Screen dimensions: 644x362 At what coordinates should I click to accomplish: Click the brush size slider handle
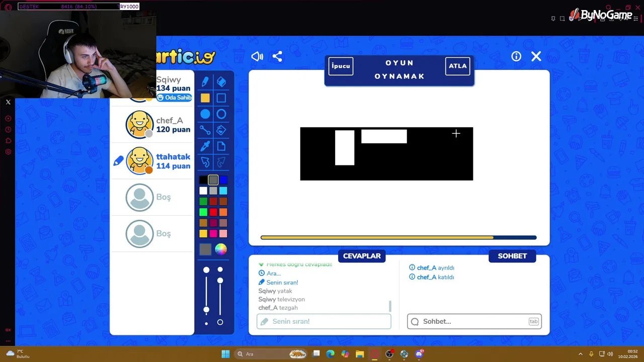click(206, 310)
